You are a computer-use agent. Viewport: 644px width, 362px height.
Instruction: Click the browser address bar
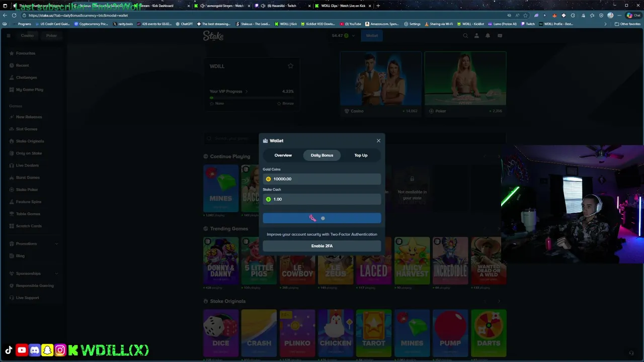click(x=262, y=15)
